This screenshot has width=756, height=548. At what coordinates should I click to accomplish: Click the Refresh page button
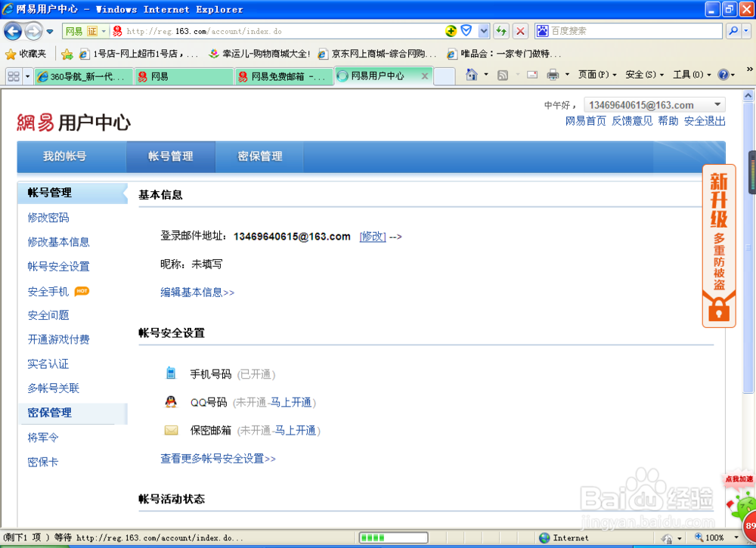point(501,31)
